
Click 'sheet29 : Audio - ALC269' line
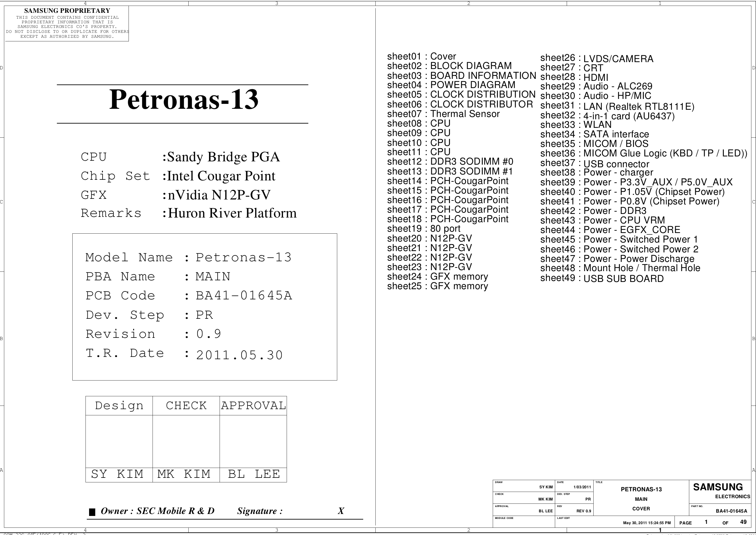(x=596, y=86)
